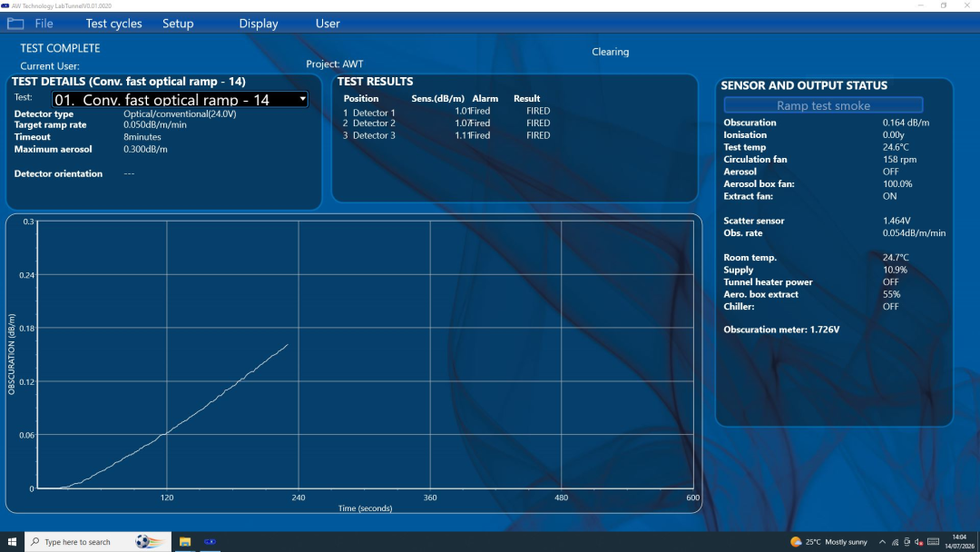Click the Ramp test smoke button
Screen dimensions: 980x552
pyautogui.click(x=823, y=105)
